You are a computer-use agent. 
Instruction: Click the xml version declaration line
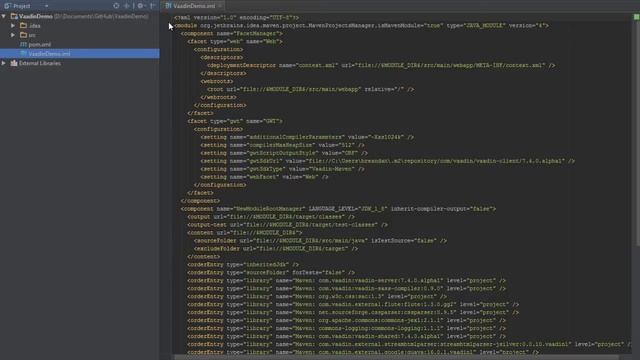coord(236,18)
